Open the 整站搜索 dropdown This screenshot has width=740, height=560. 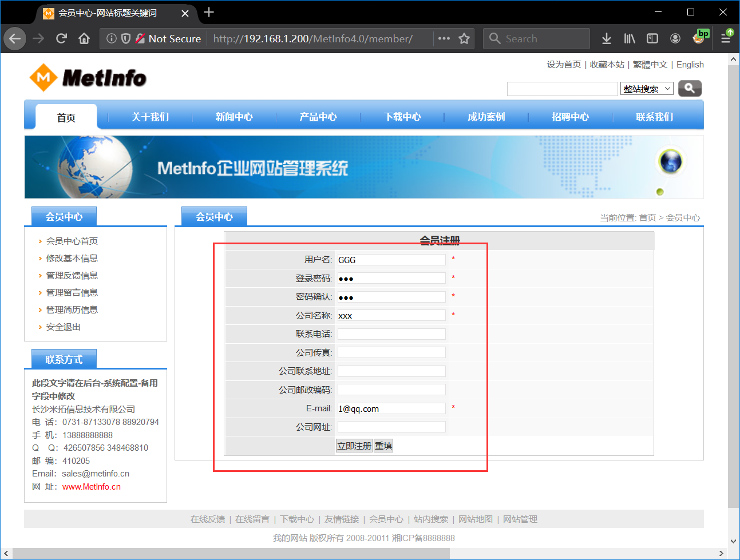point(647,89)
